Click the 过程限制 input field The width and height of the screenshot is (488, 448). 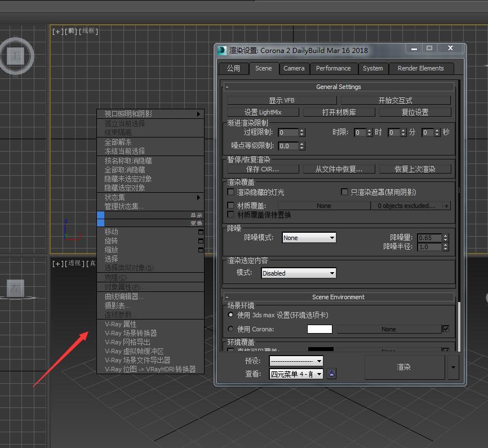click(x=288, y=132)
